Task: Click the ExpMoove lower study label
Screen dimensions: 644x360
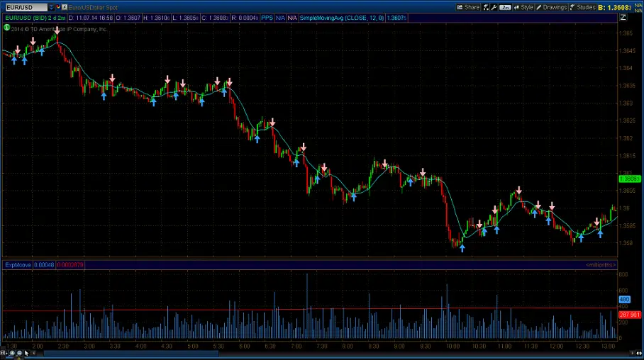Action: [x=14, y=264]
